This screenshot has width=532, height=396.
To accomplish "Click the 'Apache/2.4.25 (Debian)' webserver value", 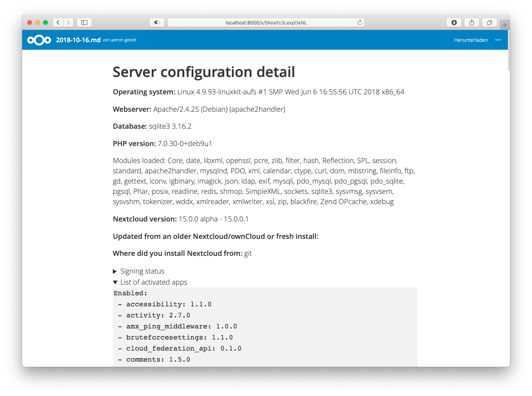I will (190, 109).
